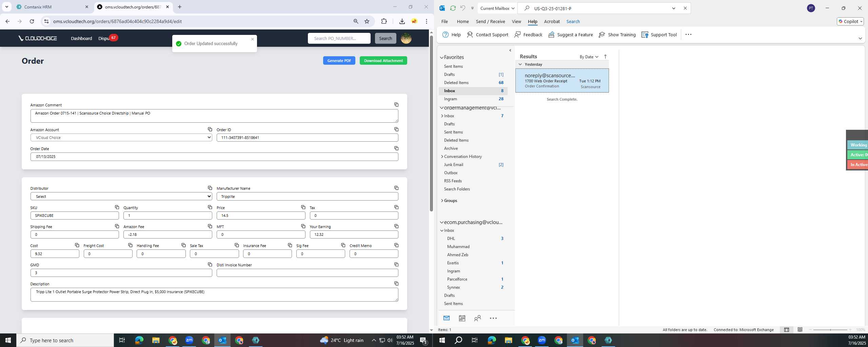Switch to Comtanix HRM browser tab

(x=53, y=7)
